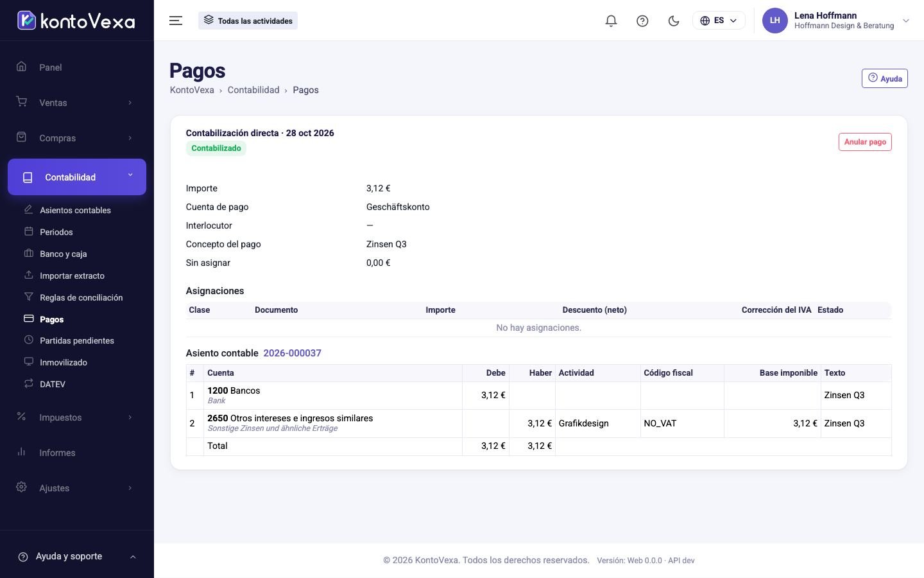Click the Geschäftskonto payment account value
This screenshot has width=924, height=578.
click(398, 207)
